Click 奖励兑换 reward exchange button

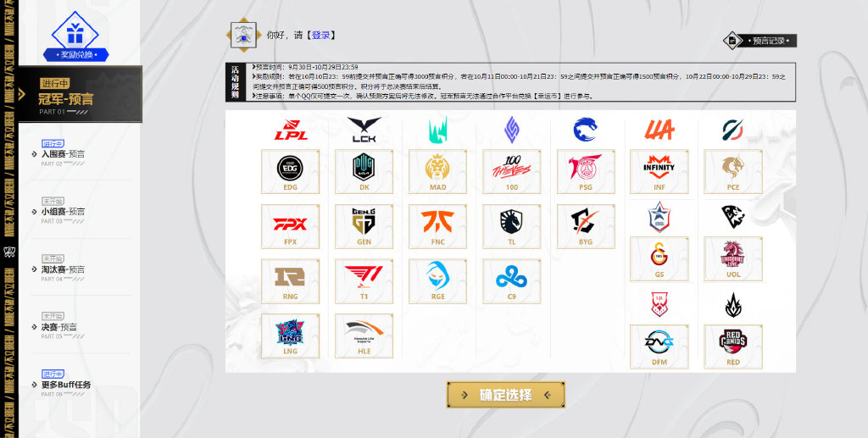coord(75,55)
